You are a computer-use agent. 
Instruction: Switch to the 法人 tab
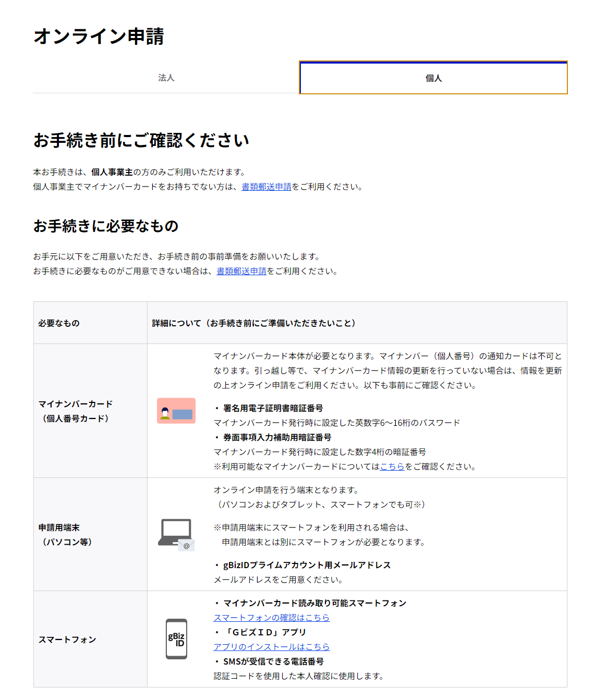(x=166, y=78)
